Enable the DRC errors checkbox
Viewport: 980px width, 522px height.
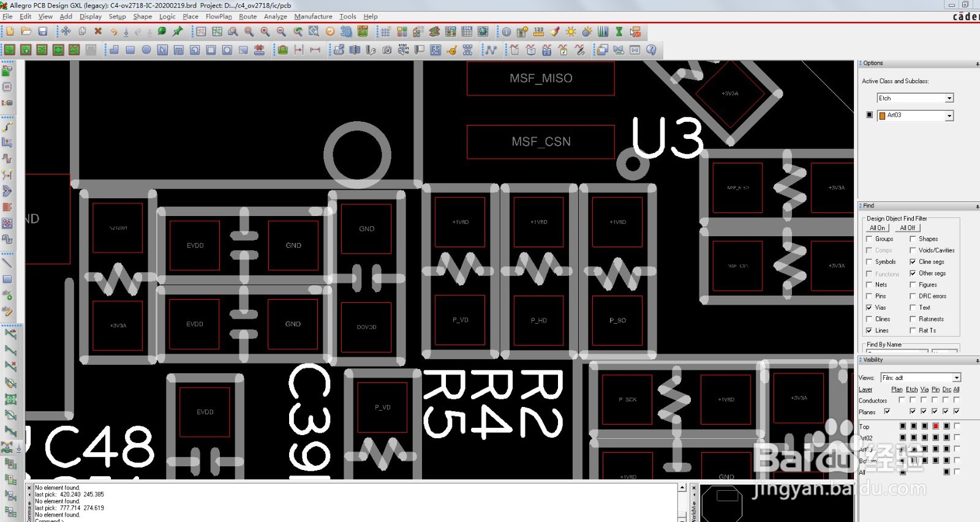coord(913,296)
